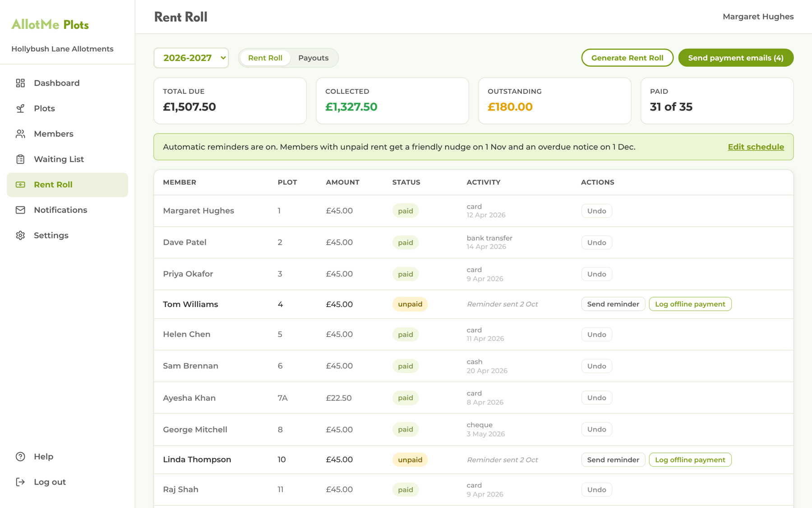
Task: Undo Ayesha Khan's payment
Action: tap(596, 398)
